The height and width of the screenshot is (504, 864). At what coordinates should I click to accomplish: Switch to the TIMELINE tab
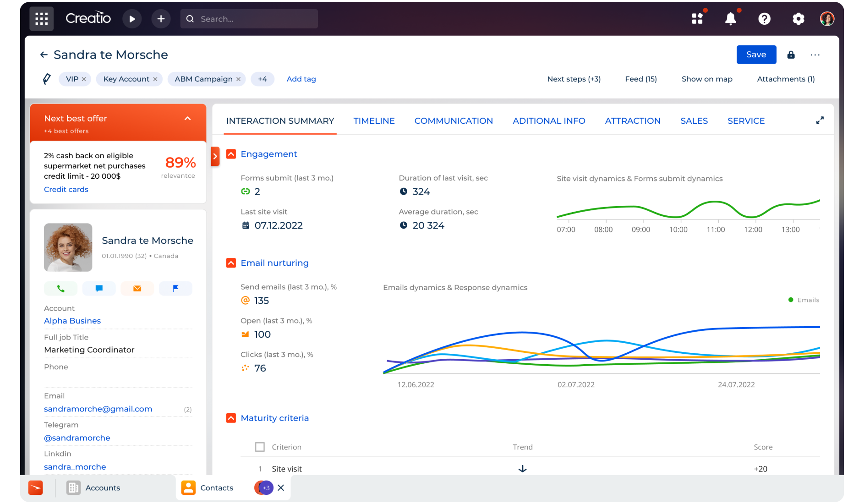(374, 121)
